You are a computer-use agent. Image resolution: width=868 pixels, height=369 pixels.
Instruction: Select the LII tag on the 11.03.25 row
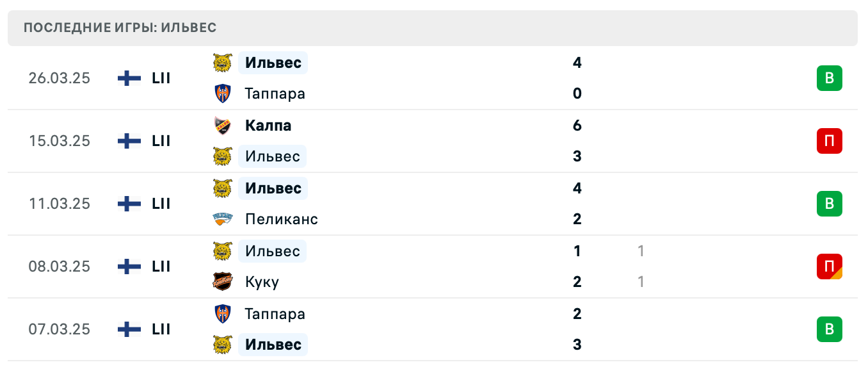pos(161,204)
